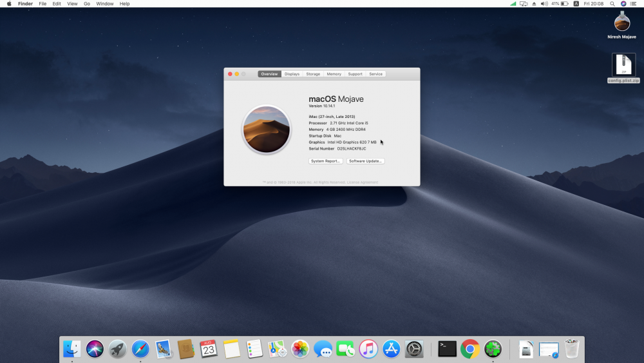Viewport: 644px width, 363px height.
Task: Click the macOS Mojave title
Action: (x=336, y=99)
